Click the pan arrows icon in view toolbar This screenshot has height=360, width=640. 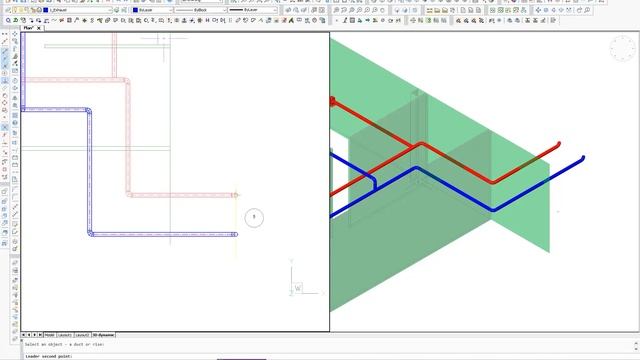click(538, 10)
